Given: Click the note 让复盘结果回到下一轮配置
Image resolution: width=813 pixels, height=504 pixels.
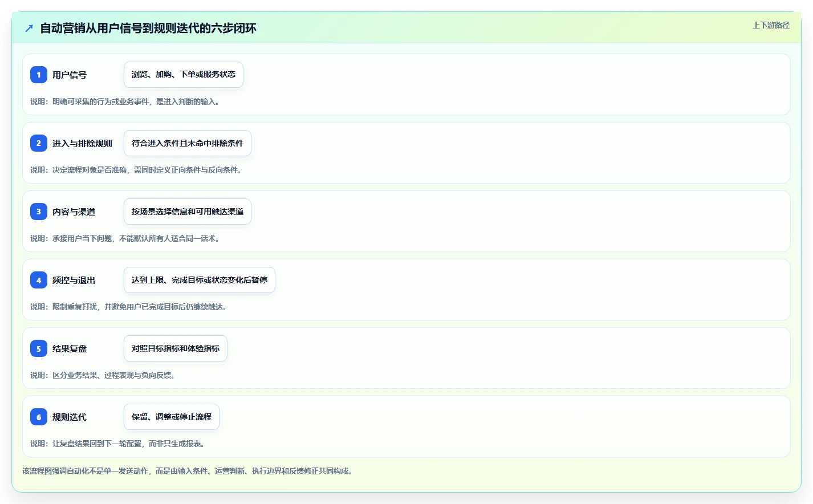Looking at the screenshot, I should pyautogui.click(x=97, y=444).
